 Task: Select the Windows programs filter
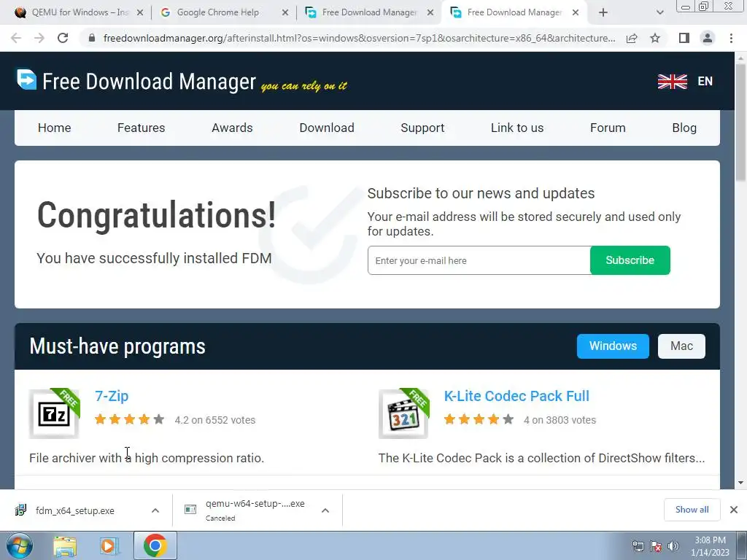tap(613, 346)
